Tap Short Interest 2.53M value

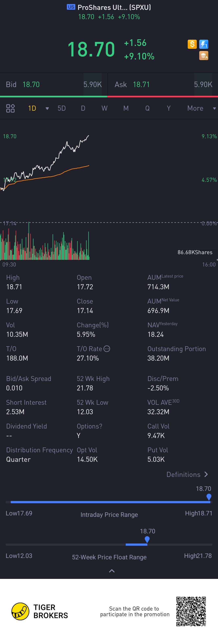click(15, 412)
